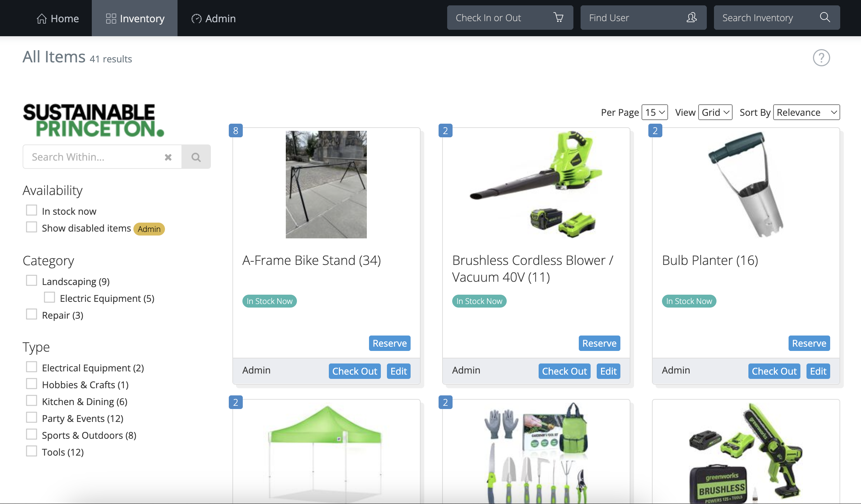Click the magnifier icon in Search Inventory
The width and height of the screenshot is (861, 504).
(x=825, y=18)
